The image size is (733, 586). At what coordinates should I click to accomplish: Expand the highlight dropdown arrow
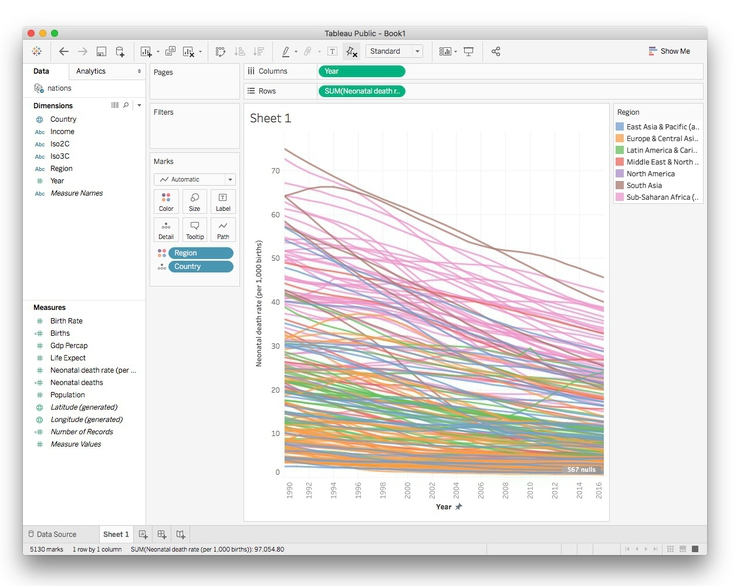[x=296, y=51]
